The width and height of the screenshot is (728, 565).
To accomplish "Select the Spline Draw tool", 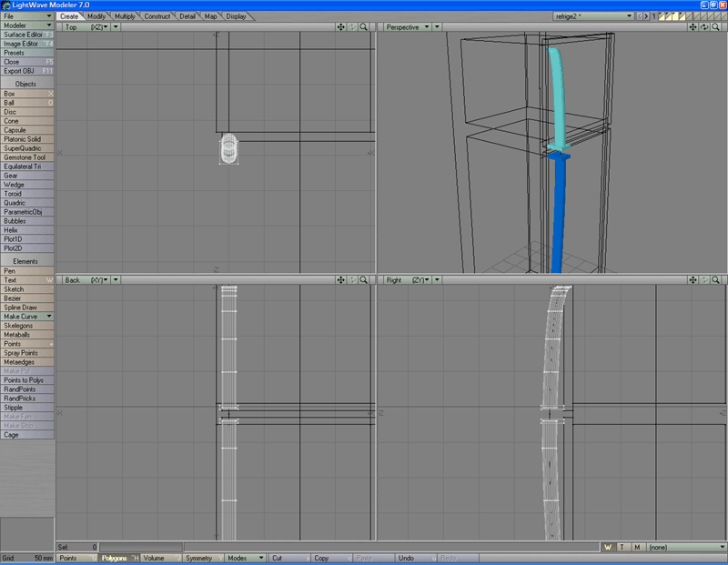I will [27, 308].
